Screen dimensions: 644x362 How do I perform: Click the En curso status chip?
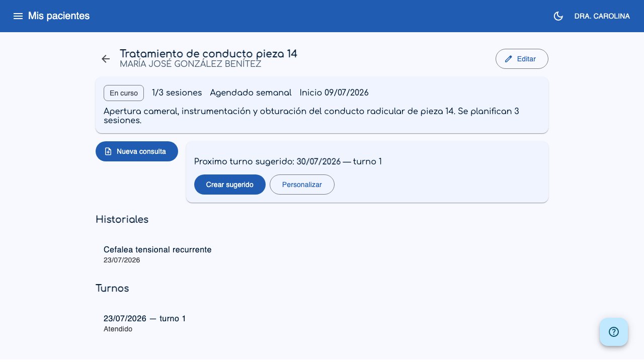[x=124, y=93]
